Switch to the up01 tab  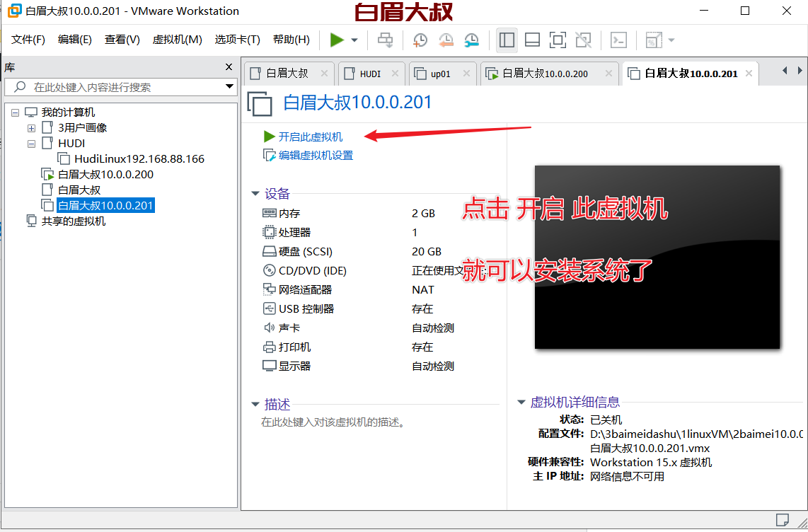click(x=440, y=74)
